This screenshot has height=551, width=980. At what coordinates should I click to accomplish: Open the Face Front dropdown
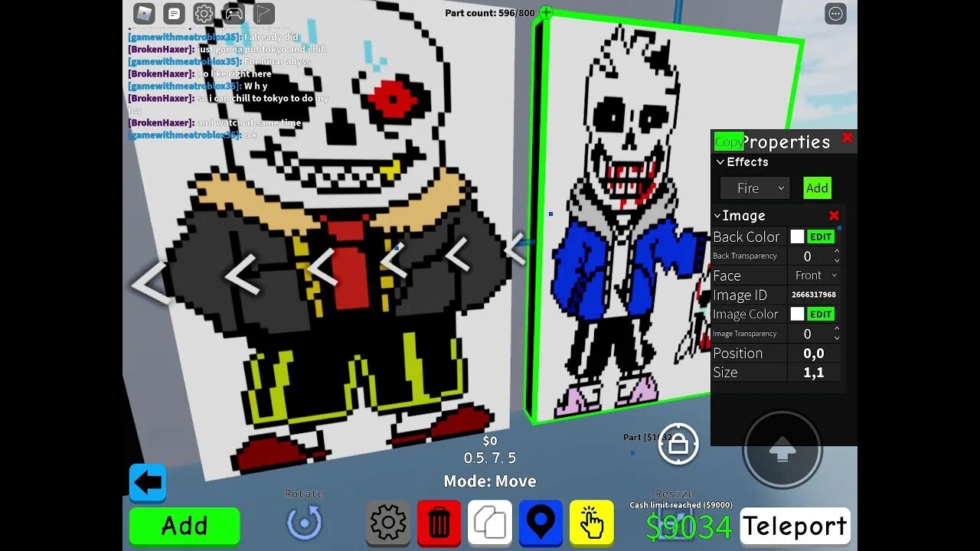(815, 275)
